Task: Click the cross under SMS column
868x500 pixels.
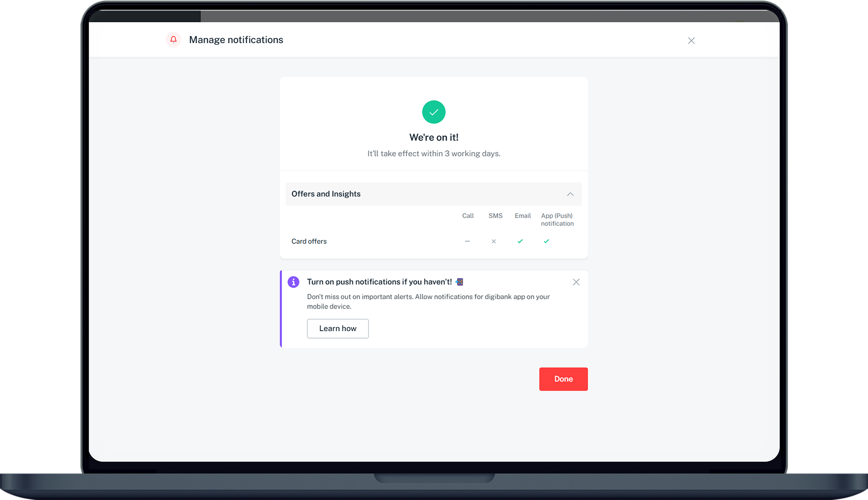Action: pyautogui.click(x=493, y=241)
